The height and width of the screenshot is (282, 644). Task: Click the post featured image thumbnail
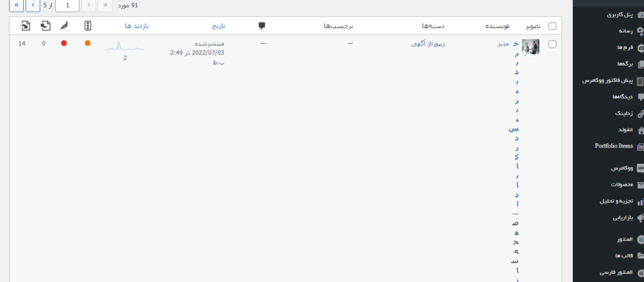(x=530, y=47)
